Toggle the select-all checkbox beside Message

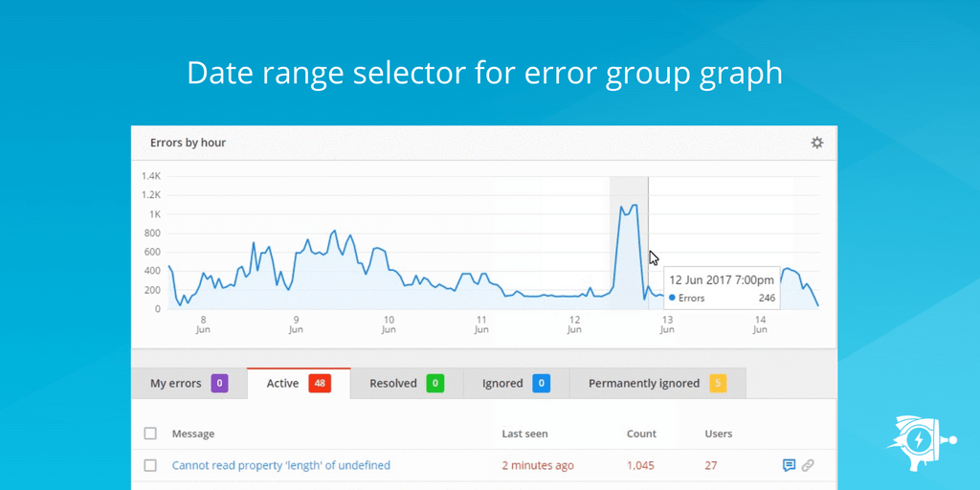tap(150, 434)
